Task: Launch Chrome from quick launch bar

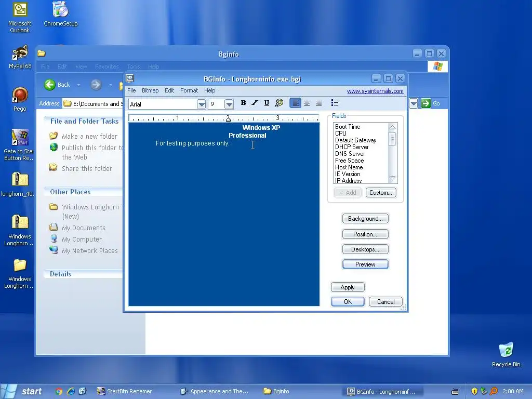Action: point(59,391)
